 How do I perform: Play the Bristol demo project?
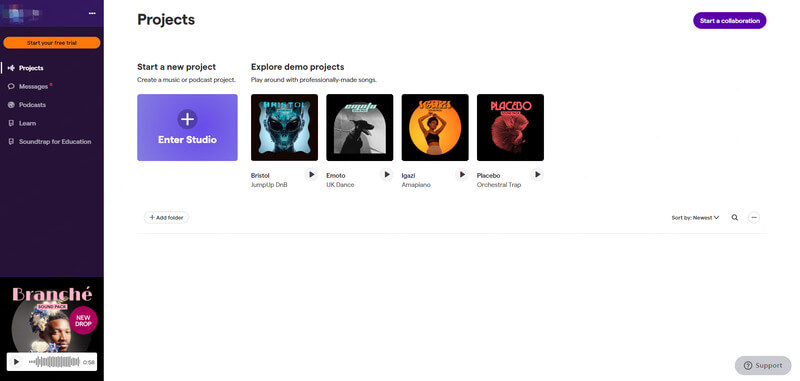pyautogui.click(x=311, y=175)
